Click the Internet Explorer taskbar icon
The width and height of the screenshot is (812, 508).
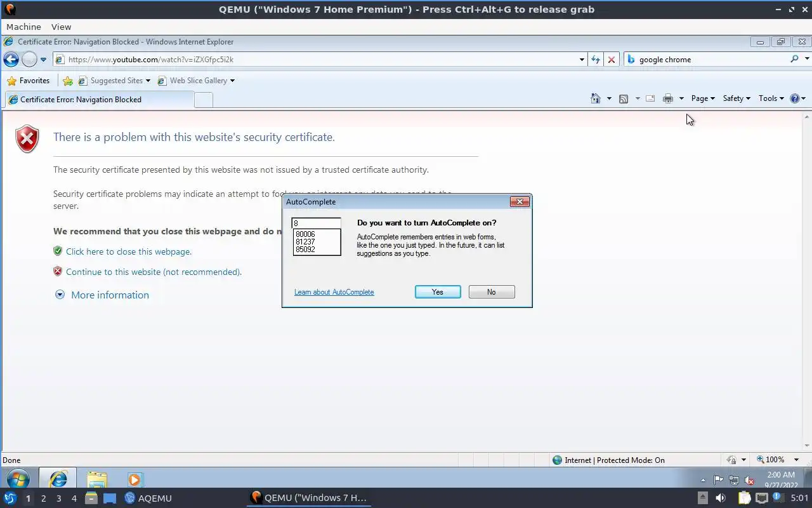pos(58,479)
